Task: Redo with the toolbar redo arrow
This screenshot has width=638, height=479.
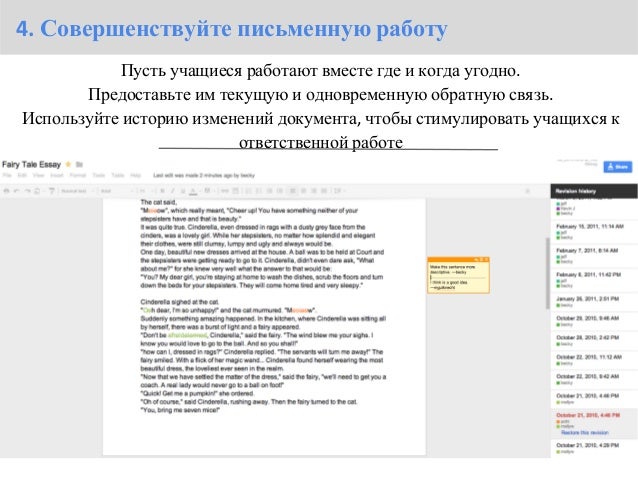Action: coord(27,190)
